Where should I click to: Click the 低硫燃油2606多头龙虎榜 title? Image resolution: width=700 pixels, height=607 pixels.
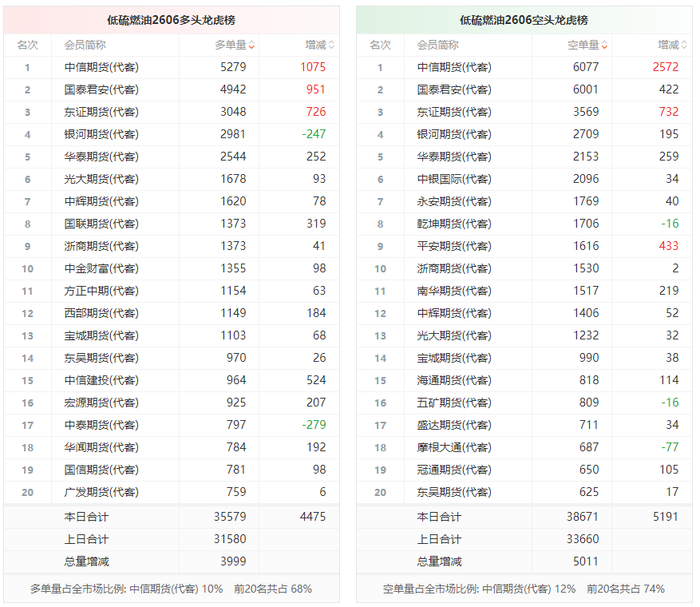click(x=172, y=20)
